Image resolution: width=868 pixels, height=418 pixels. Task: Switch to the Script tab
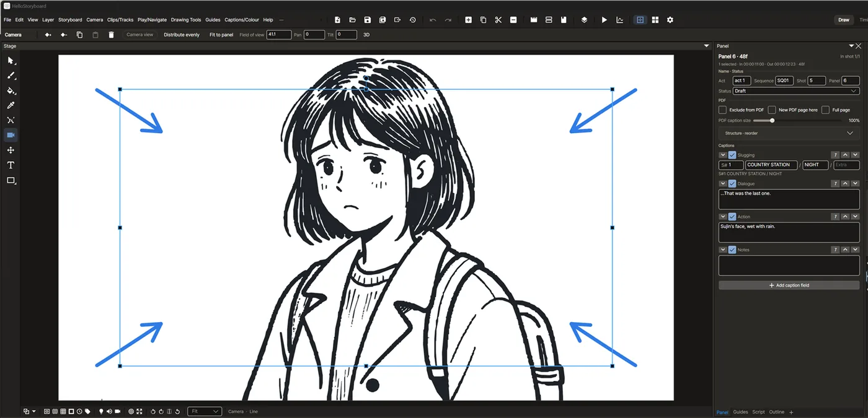(758, 412)
